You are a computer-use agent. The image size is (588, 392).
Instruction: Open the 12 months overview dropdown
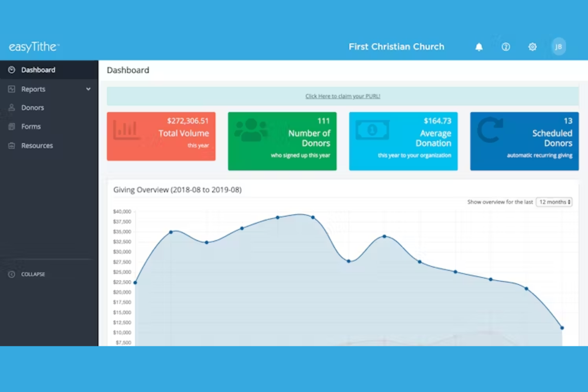[x=554, y=202]
